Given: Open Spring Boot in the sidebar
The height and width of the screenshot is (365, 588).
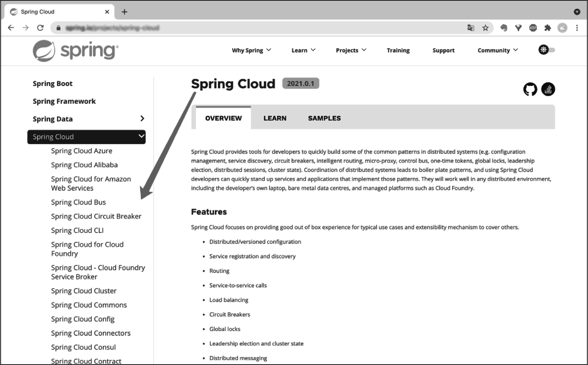Looking at the screenshot, I should pyautogui.click(x=53, y=83).
